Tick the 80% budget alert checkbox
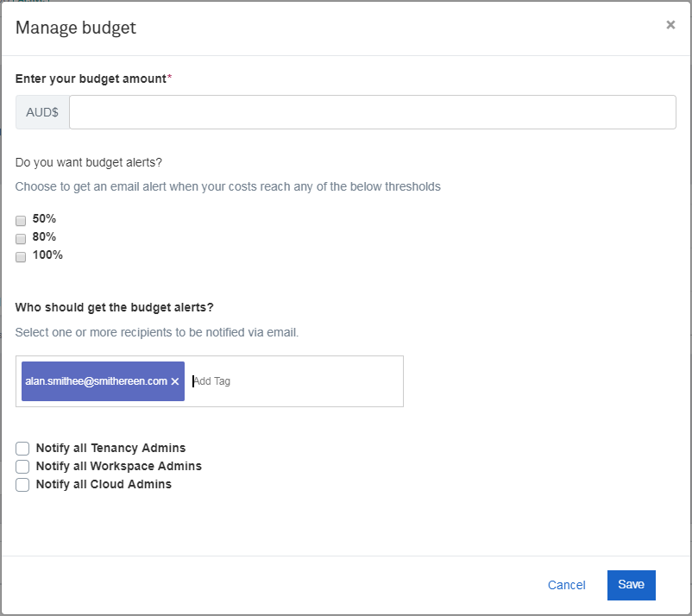692x616 pixels. click(x=21, y=238)
